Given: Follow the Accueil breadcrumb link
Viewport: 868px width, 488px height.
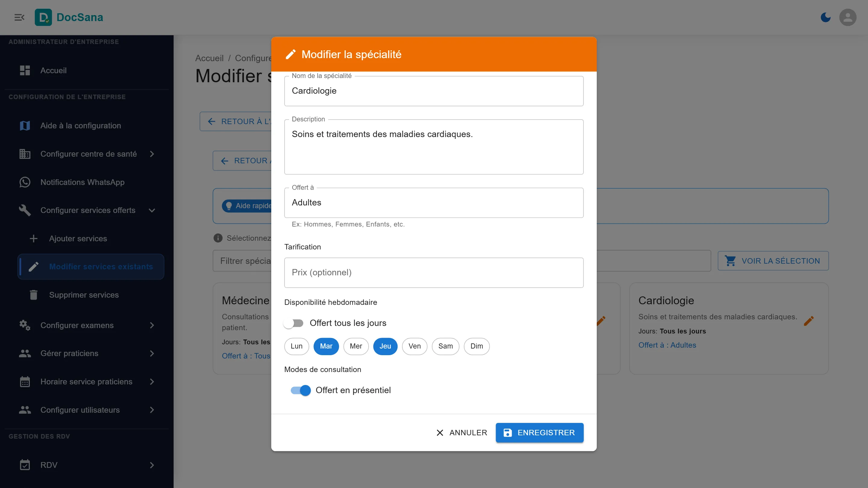Looking at the screenshot, I should (x=209, y=58).
